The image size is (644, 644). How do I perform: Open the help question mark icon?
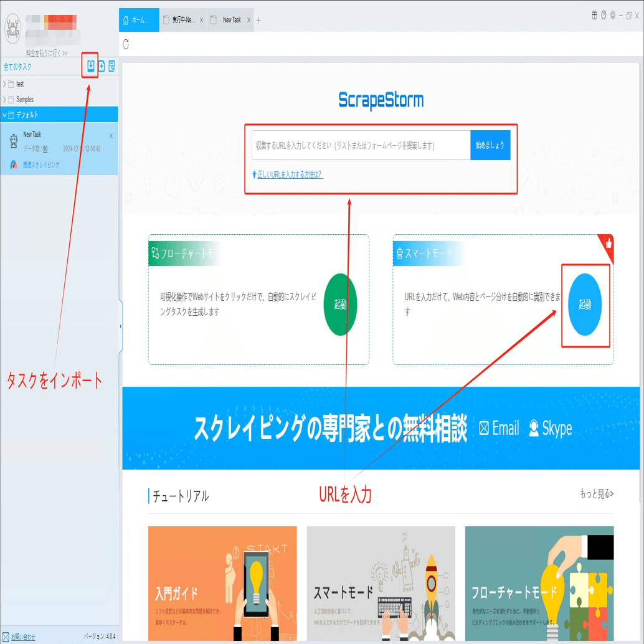pyautogui.click(x=604, y=15)
